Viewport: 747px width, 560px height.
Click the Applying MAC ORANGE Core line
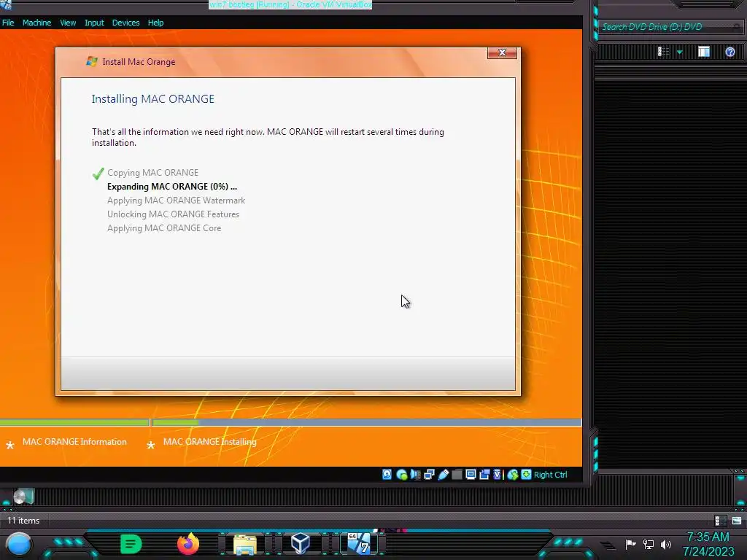tap(164, 228)
